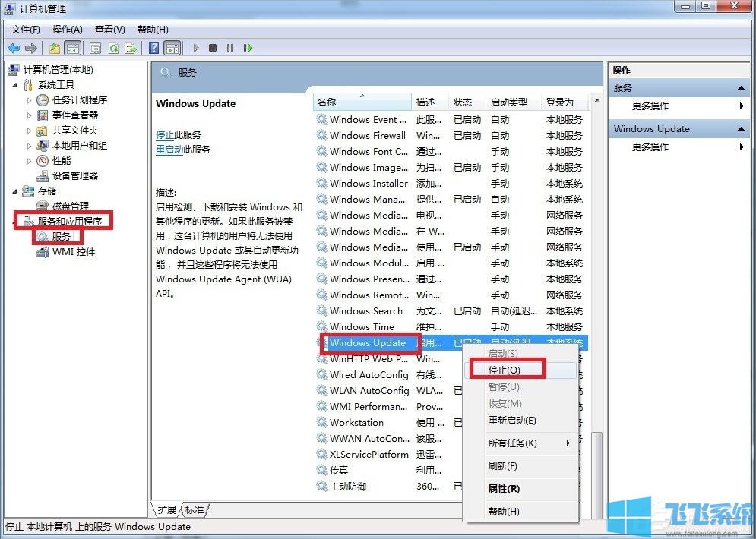
Task: Open the 查看(V) menu
Action: tap(109, 29)
